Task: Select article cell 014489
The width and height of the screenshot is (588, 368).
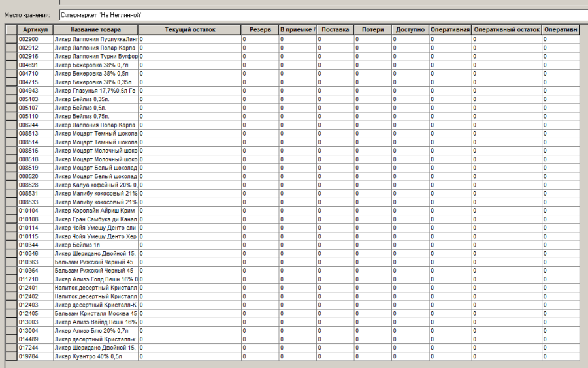Action: tap(35, 339)
